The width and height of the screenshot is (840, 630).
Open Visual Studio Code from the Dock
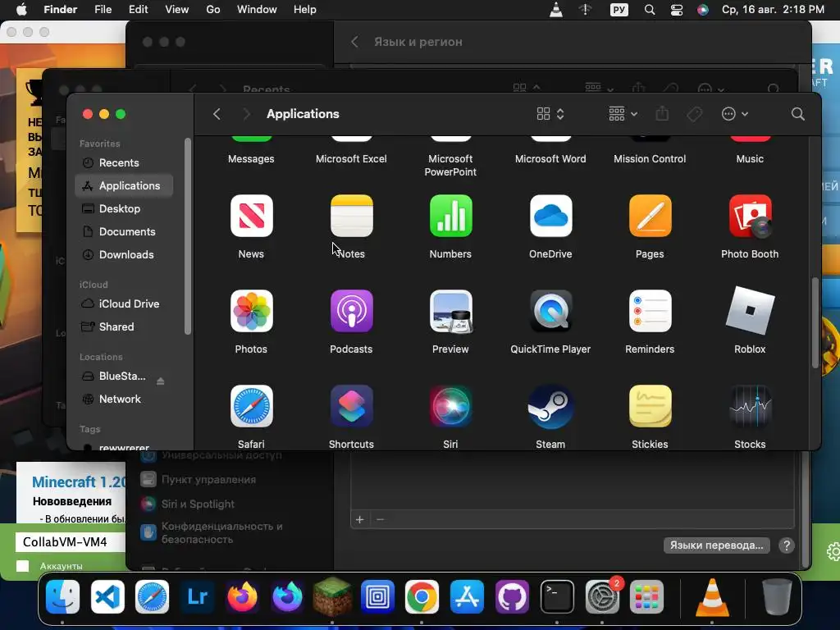click(x=107, y=597)
